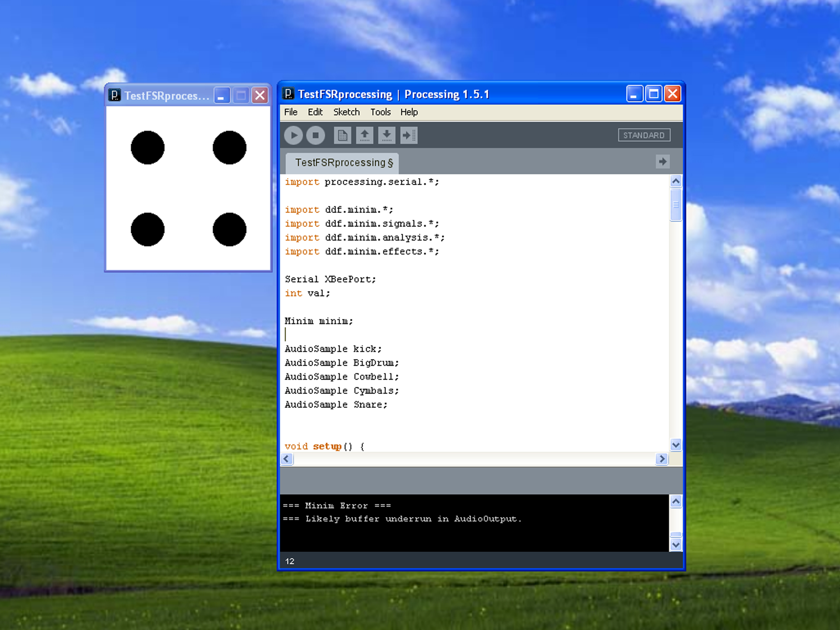This screenshot has width=840, height=630.
Task: Click the line 'int val;'
Action: (308, 293)
